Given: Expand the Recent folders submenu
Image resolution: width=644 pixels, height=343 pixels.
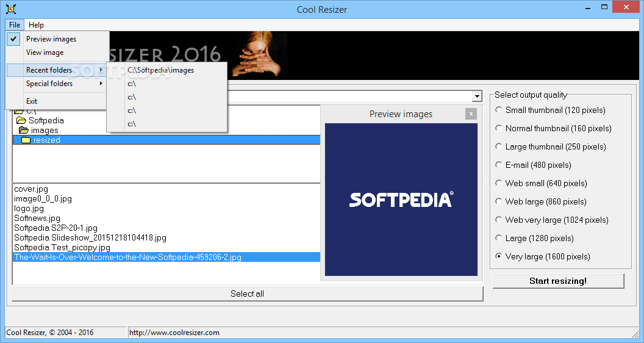Looking at the screenshot, I should 57,70.
